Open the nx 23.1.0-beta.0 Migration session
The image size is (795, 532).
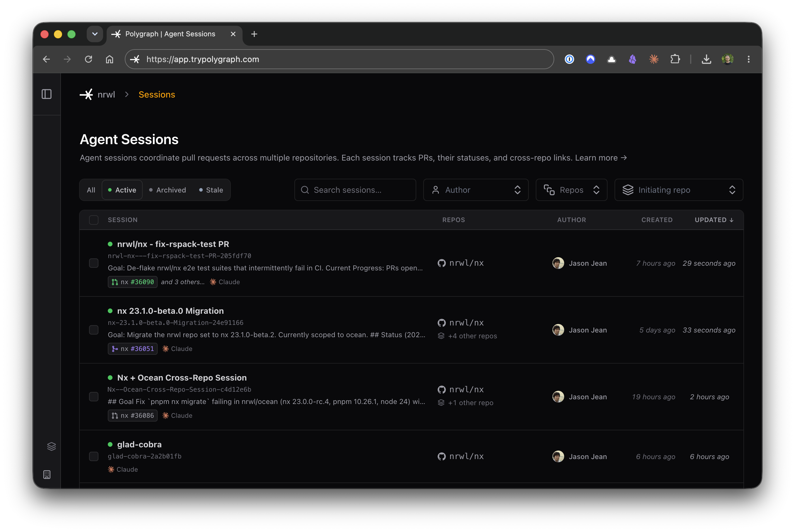point(170,311)
